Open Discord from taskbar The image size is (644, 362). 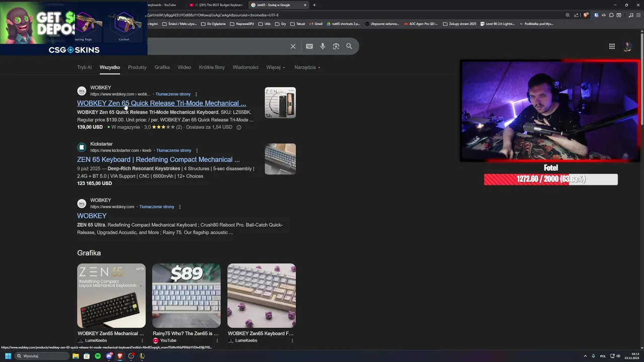109,356
